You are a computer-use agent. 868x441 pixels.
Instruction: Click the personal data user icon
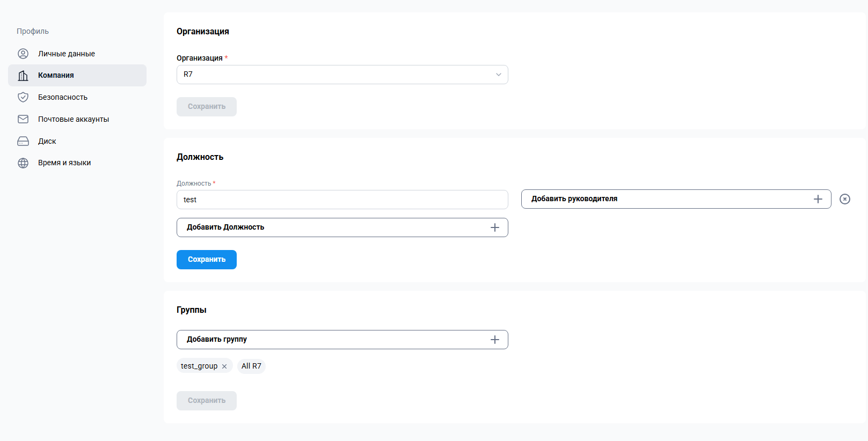tap(23, 54)
